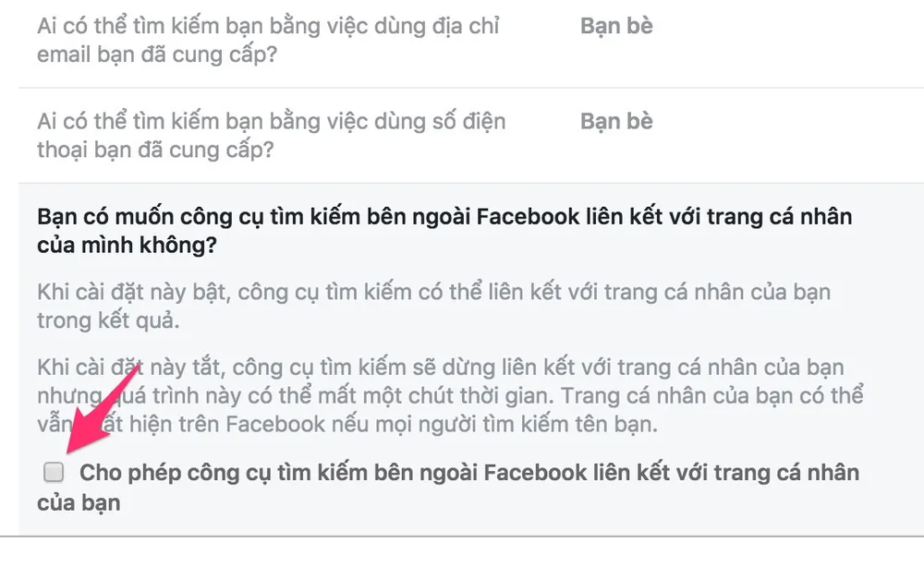Click "Bạn bè" in the phone number row
This screenshot has width=924, height=579.
point(616,121)
